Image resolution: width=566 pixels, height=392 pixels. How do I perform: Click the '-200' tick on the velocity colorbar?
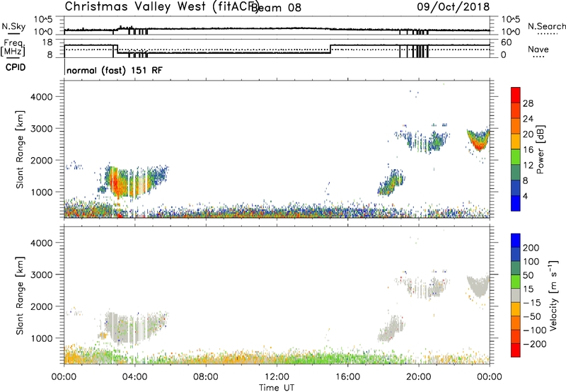(534, 344)
